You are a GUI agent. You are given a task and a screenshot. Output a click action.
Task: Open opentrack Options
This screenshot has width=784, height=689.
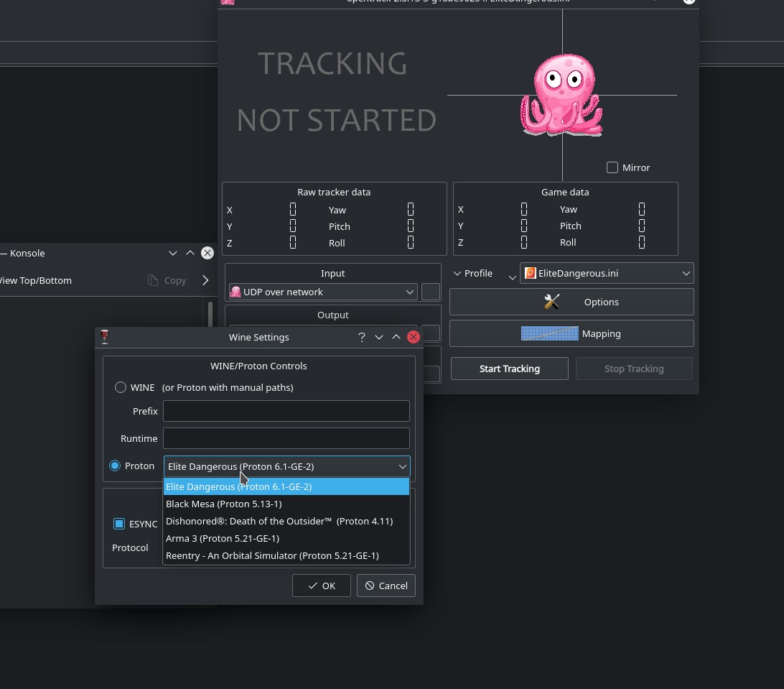point(571,302)
